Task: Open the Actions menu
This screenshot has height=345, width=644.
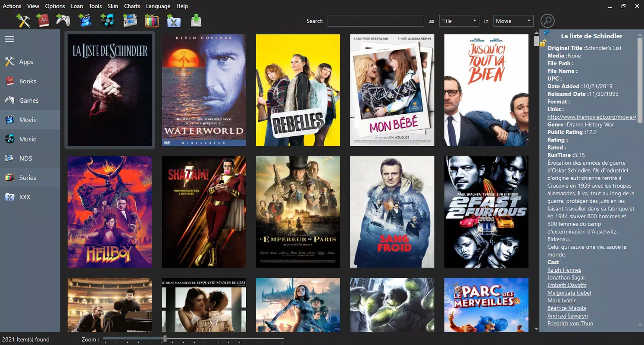Action: coord(12,6)
